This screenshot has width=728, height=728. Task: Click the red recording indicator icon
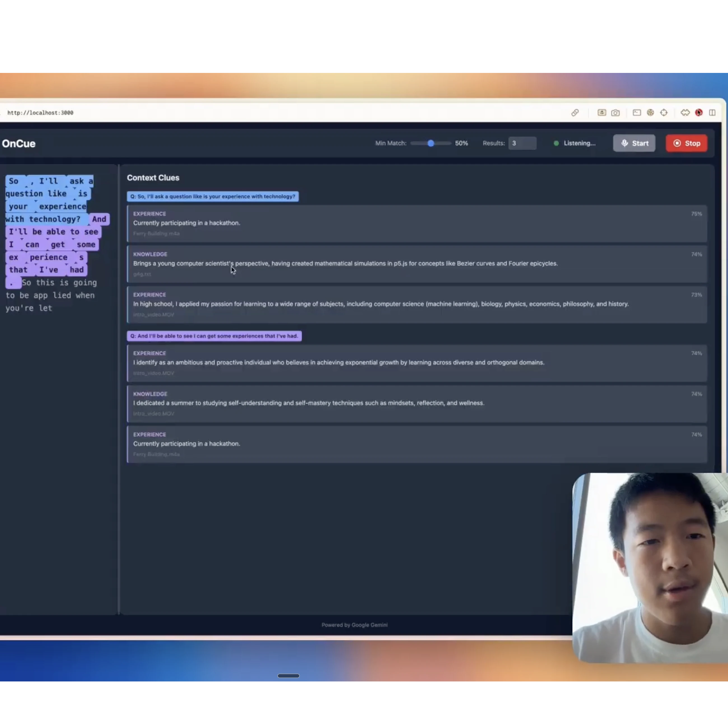point(699,113)
